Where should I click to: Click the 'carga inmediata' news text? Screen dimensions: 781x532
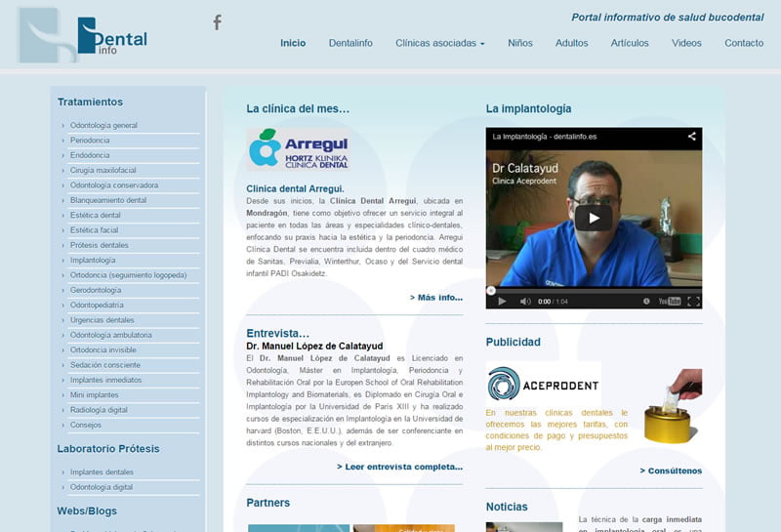click(x=672, y=519)
